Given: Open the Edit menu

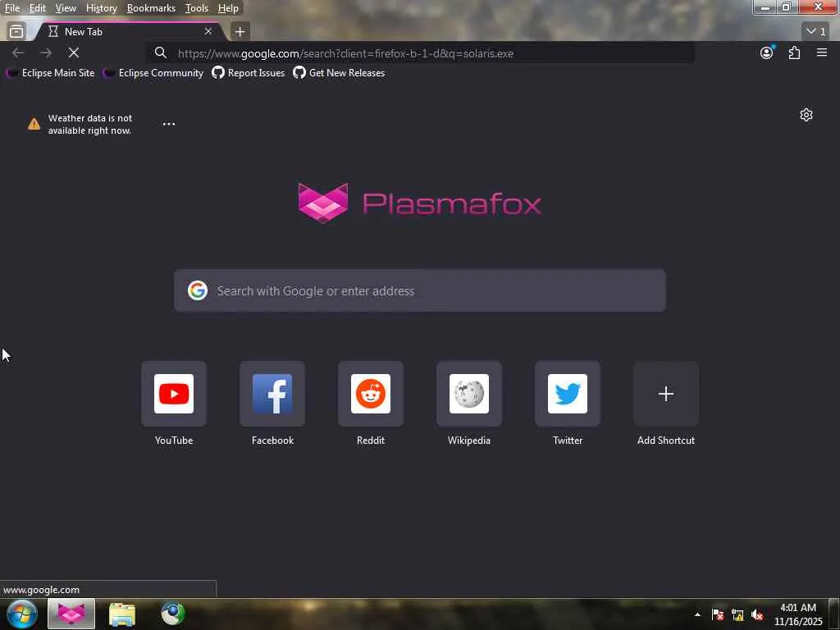Looking at the screenshot, I should point(37,8).
